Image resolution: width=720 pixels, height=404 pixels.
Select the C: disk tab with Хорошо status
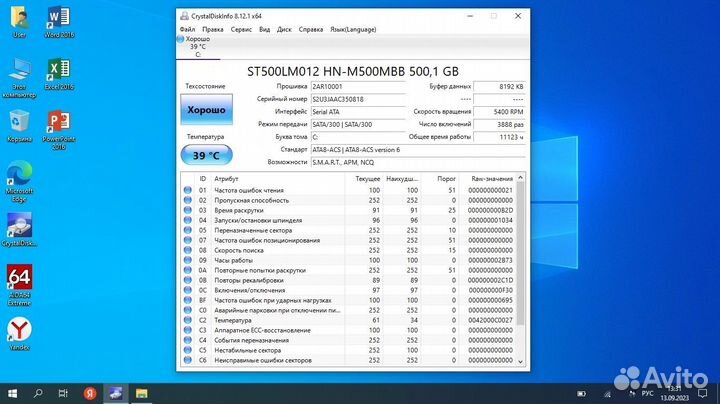tap(197, 47)
